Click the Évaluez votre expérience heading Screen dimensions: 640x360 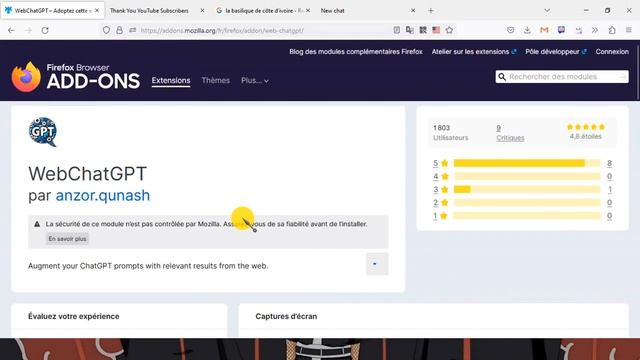[x=74, y=316]
